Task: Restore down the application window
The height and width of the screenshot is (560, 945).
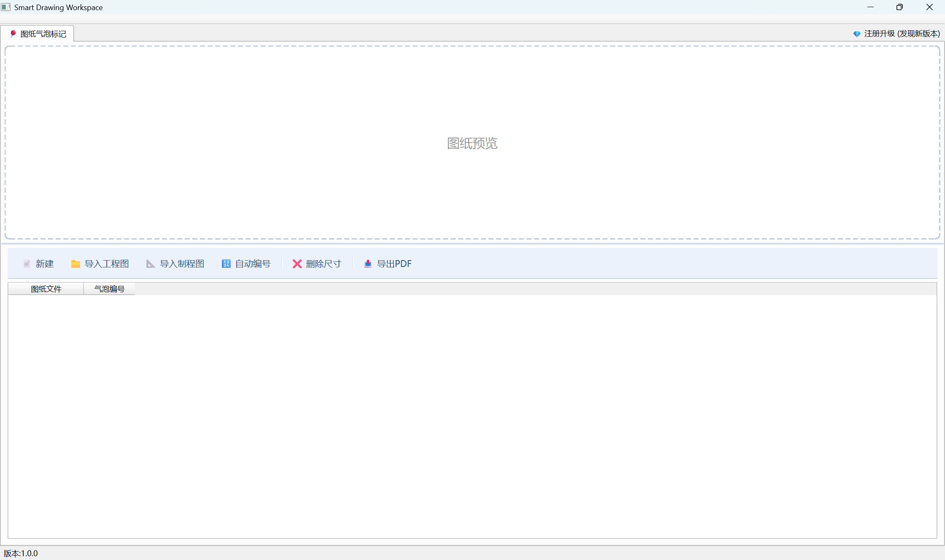Action: pos(899,7)
